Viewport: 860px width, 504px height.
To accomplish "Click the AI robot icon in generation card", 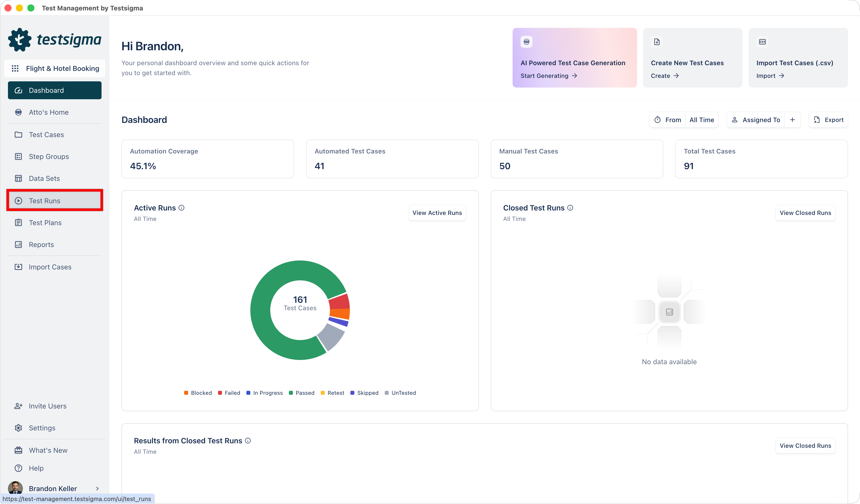I will (527, 42).
